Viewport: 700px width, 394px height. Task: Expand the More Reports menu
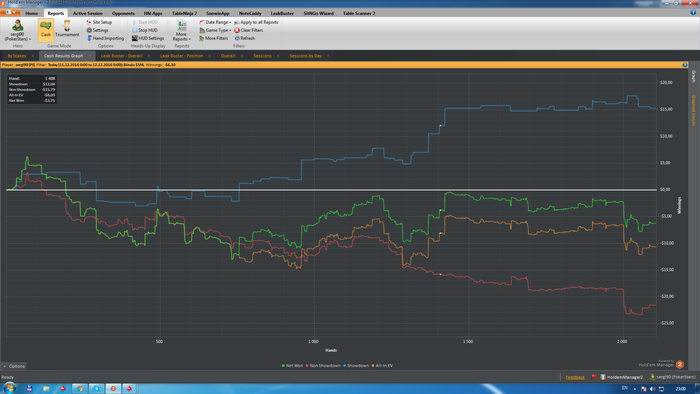(181, 30)
